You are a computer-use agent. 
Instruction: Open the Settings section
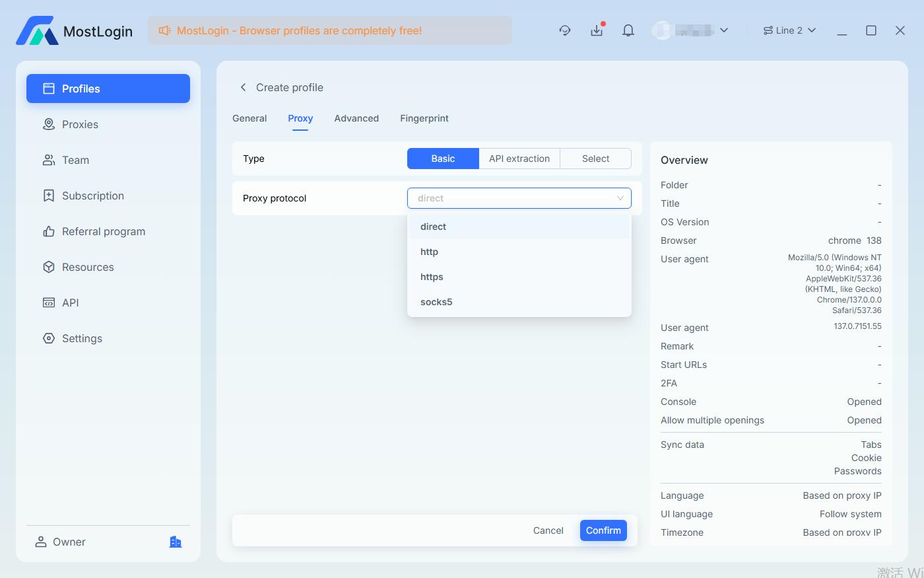pos(108,338)
